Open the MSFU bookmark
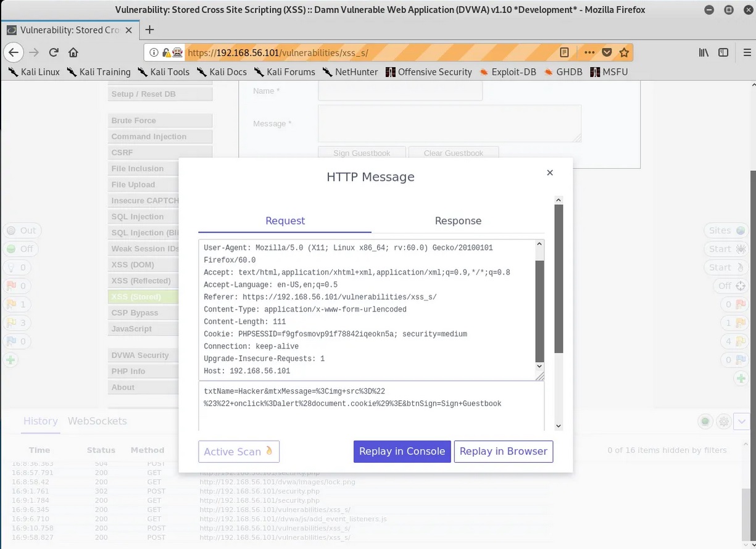 tap(609, 72)
